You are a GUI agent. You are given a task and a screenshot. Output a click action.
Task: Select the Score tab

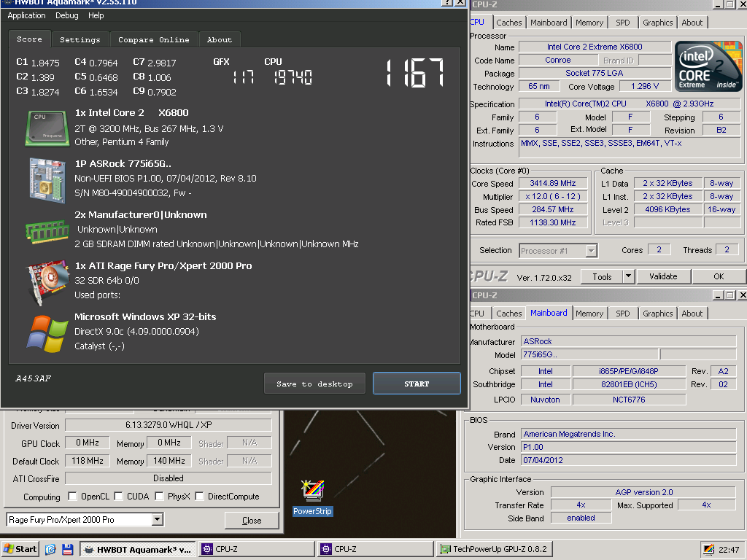29,39
